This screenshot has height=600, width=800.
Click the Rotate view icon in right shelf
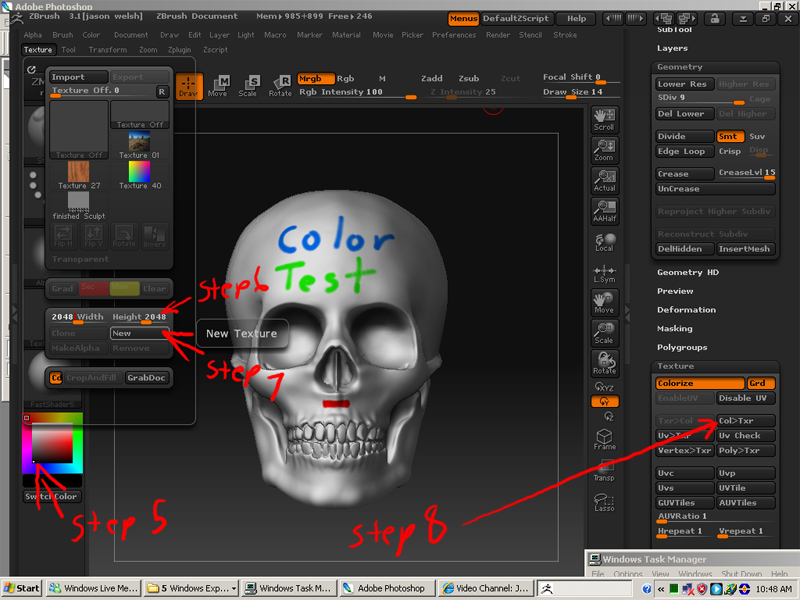pyautogui.click(x=605, y=363)
